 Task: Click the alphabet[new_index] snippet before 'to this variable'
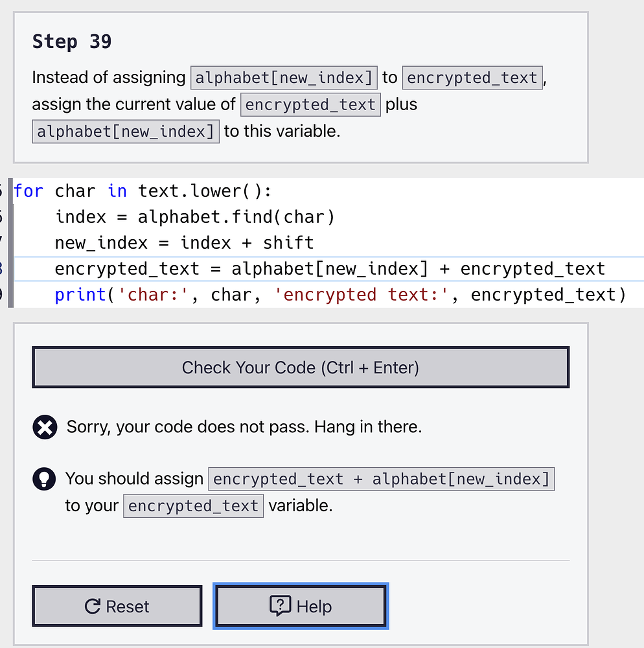click(x=126, y=132)
